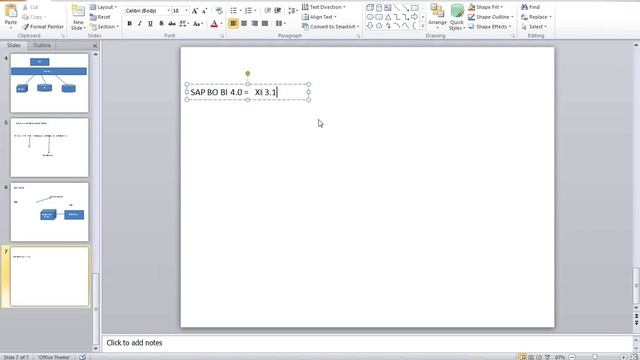
Task: Align text right
Action: coord(254,24)
